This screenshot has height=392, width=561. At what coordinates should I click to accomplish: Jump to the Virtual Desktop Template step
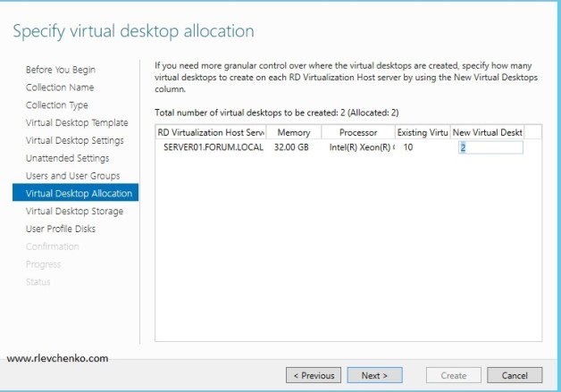click(77, 122)
